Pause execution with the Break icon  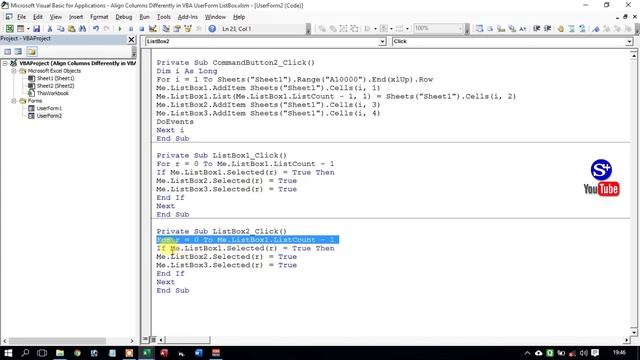tap(131, 29)
